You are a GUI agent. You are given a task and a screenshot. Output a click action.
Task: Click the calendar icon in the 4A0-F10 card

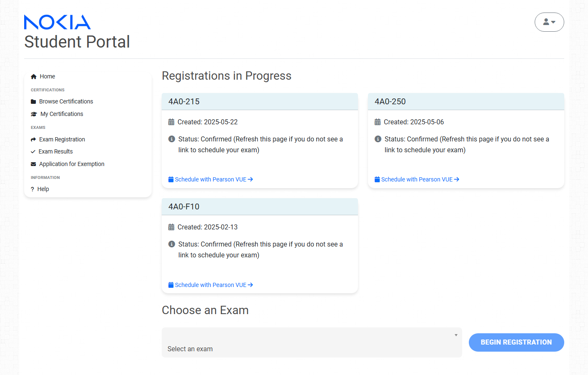(171, 227)
